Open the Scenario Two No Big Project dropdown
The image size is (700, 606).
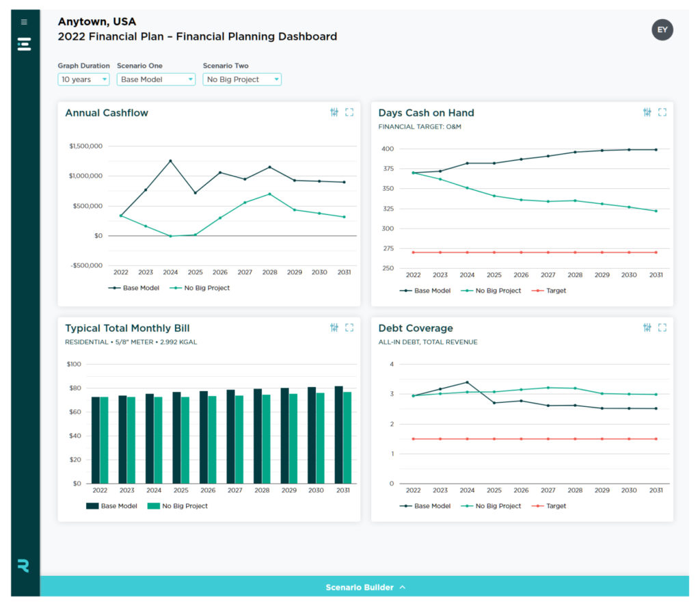point(242,79)
